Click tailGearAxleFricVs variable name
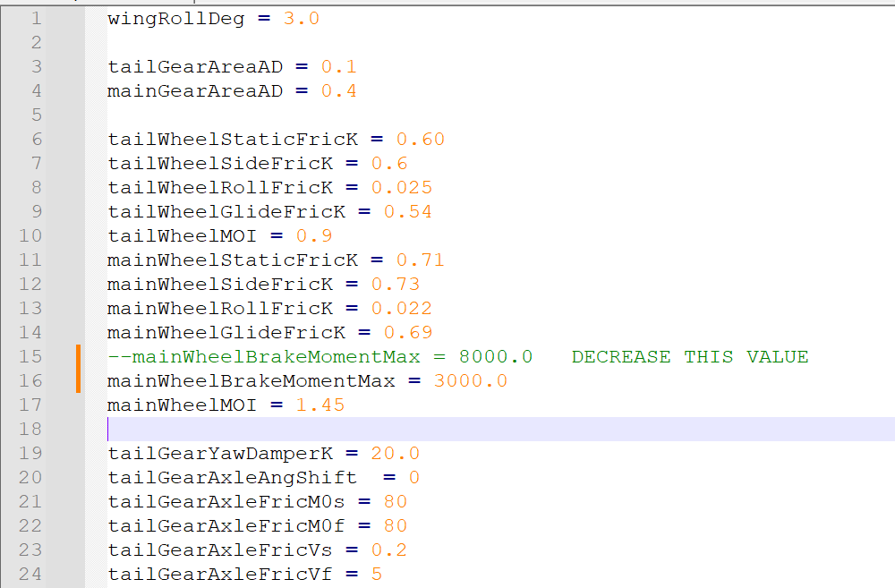This screenshot has width=895, height=588. 220,550
